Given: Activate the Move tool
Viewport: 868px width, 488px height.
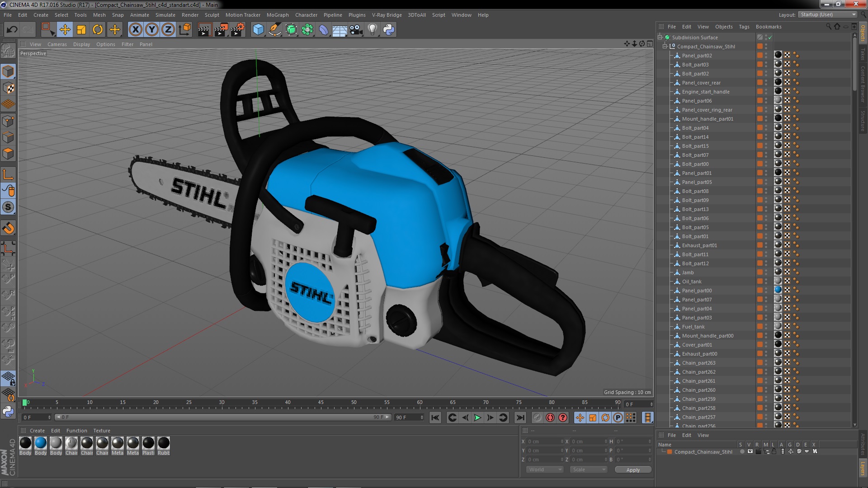Looking at the screenshot, I should click(65, 30).
